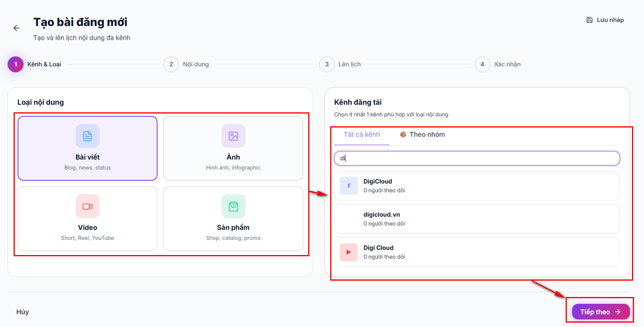Click the Tạo bài đăng mới heading

[80, 22]
